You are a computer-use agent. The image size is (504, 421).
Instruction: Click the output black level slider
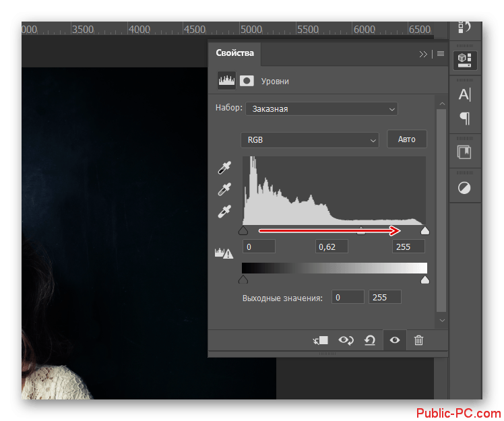tap(243, 280)
